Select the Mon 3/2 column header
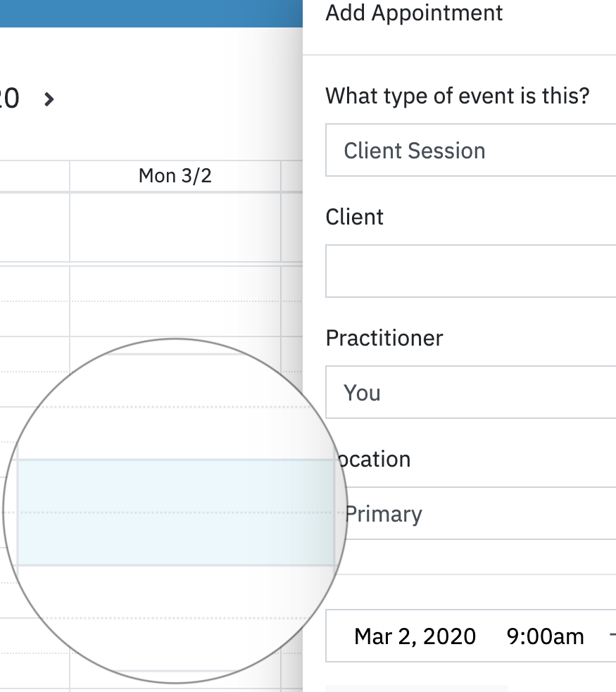Image resolution: width=616 pixels, height=692 pixels. 175,176
